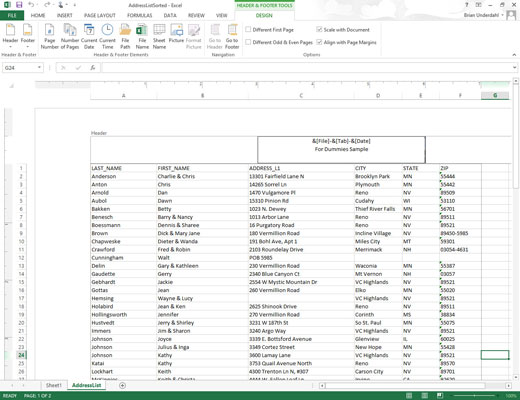Enable Different First Page checkbox
Screen dimensions: 520x400
tap(248, 30)
